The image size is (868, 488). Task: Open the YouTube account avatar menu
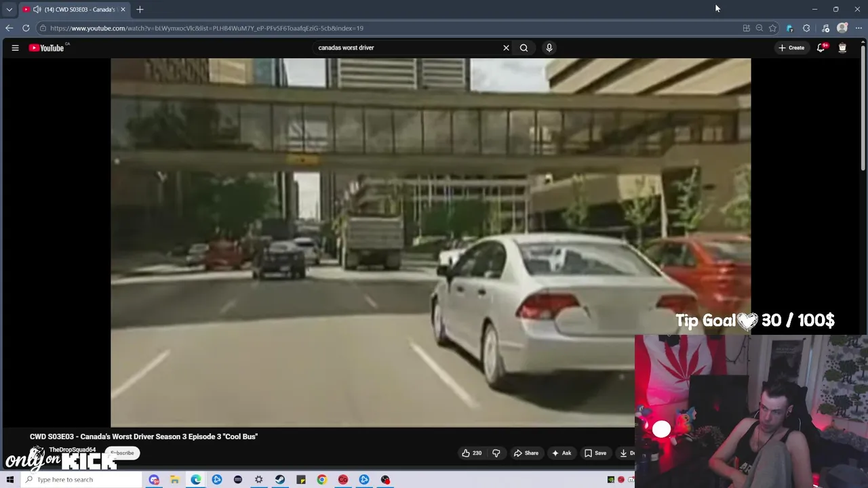pos(842,47)
